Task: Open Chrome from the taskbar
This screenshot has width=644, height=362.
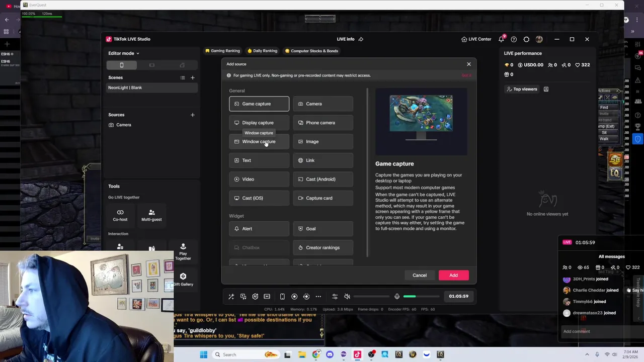Action: tap(316, 354)
